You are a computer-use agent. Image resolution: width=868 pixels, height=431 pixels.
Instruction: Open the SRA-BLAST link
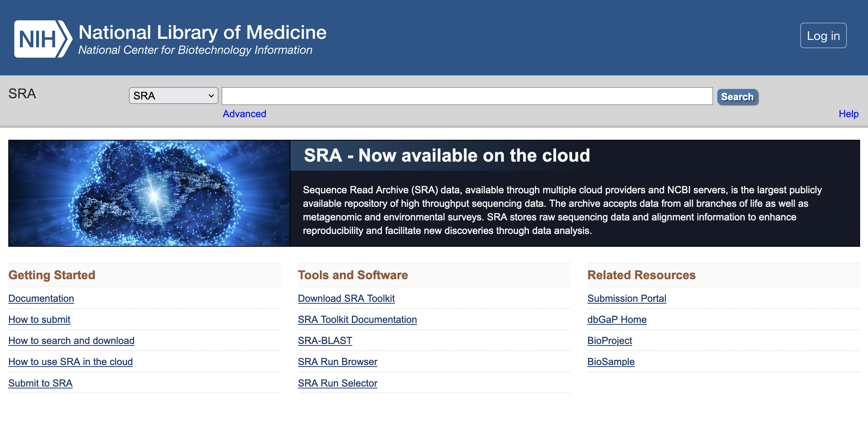point(325,341)
